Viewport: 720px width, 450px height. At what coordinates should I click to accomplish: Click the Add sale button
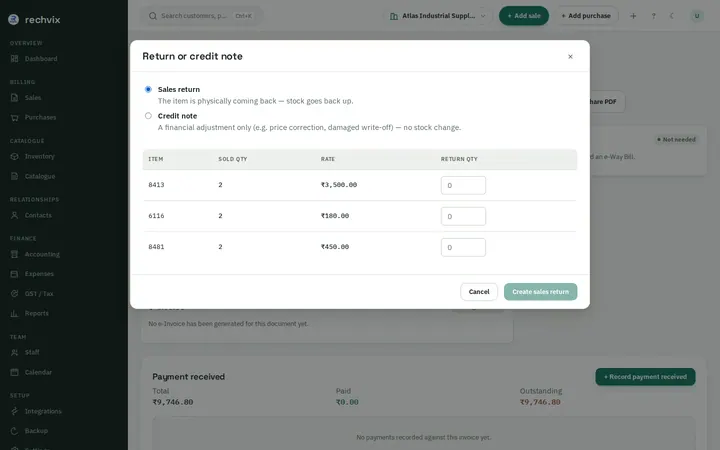(524, 16)
